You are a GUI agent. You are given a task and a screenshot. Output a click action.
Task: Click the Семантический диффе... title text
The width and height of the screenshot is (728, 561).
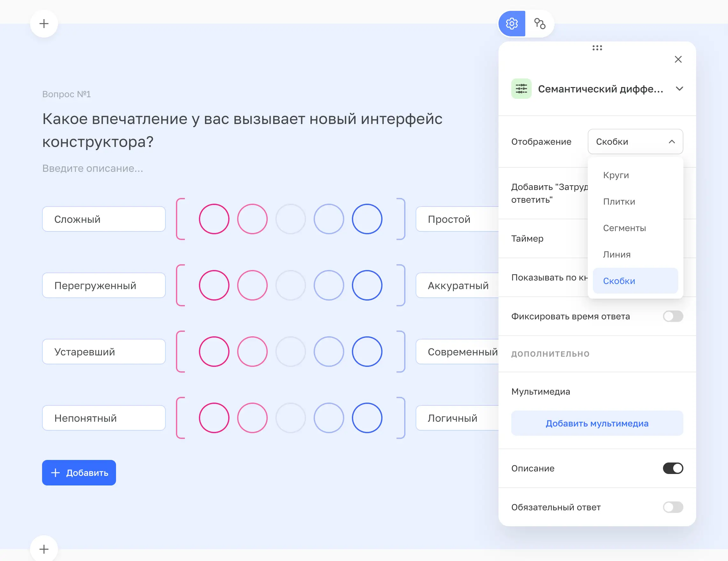(x=601, y=89)
